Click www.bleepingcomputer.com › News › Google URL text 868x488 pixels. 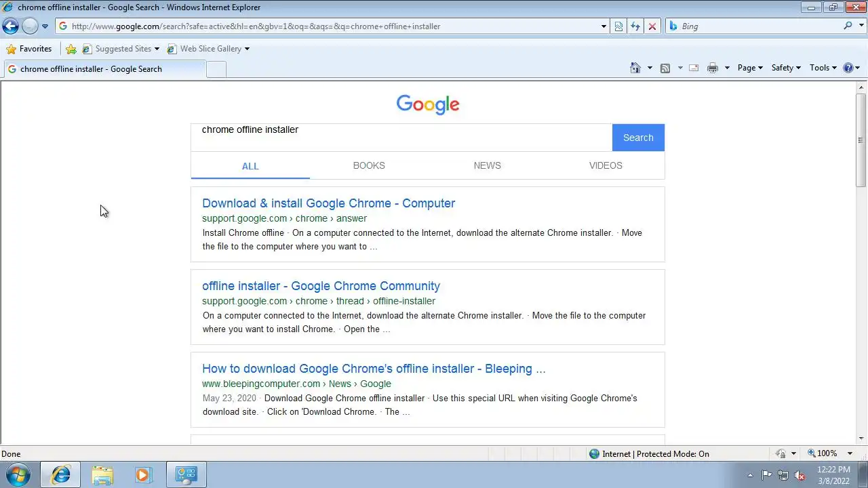[x=296, y=384]
